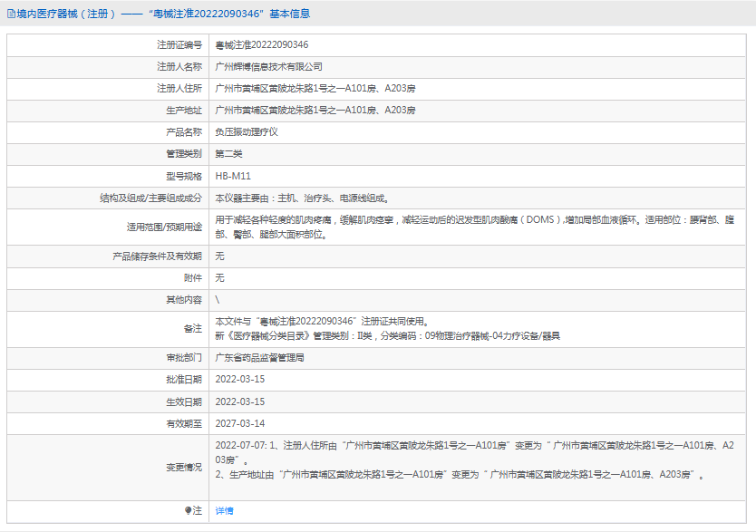The width and height of the screenshot is (756, 532).
Task: Click the 注册人住所 address value
Action: [x=315, y=89]
